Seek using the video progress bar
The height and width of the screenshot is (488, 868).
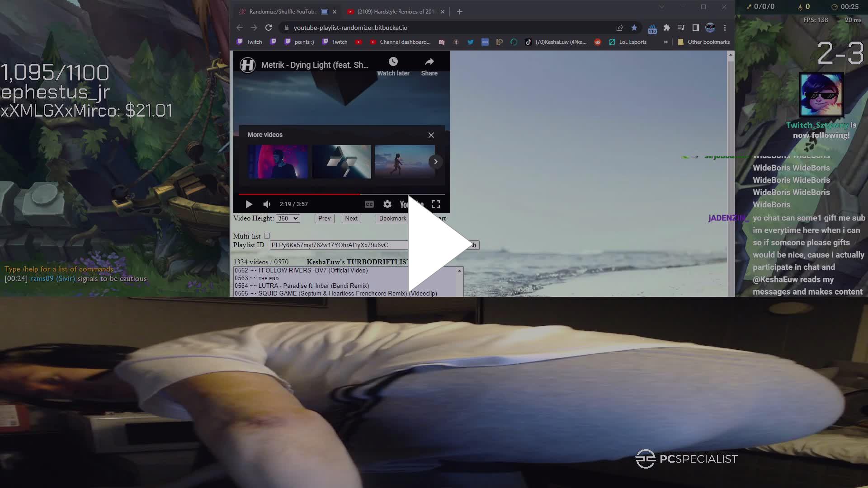click(341, 194)
